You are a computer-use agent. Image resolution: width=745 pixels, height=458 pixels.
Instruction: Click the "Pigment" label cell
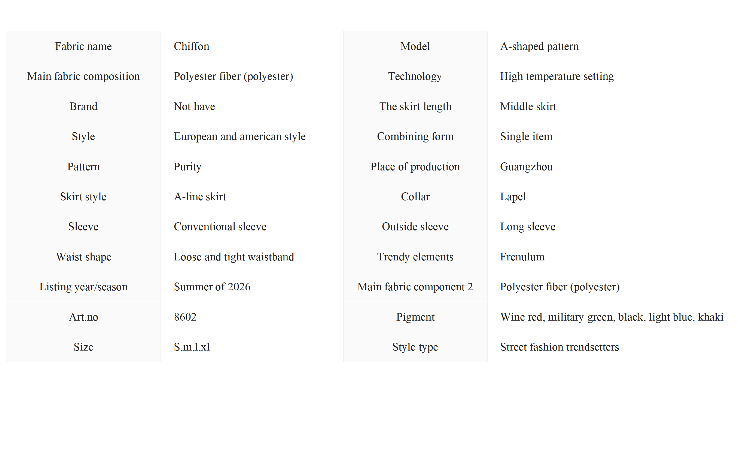pos(415,317)
